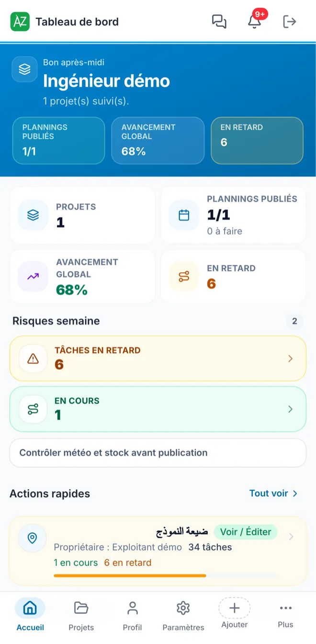Click the En retard 6 banner tile
Screen dimensions: 316x644
click(x=257, y=141)
